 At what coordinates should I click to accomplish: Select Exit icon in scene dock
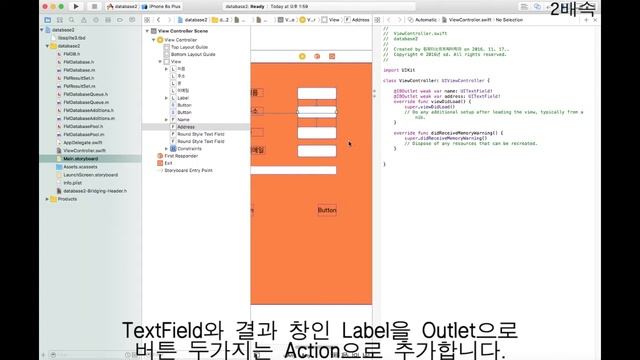[x=332, y=56]
